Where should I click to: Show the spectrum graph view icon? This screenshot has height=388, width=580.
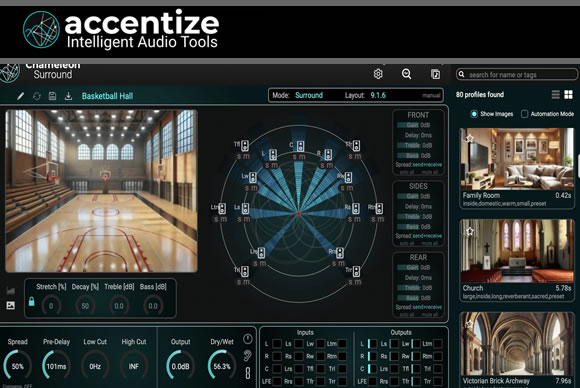coord(11,291)
